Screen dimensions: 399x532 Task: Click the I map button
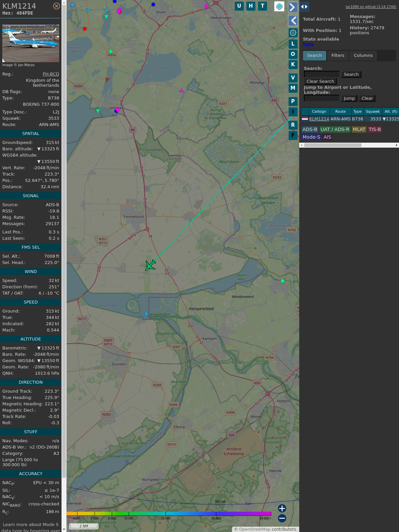pyautogui.click(x=293, y=112)
